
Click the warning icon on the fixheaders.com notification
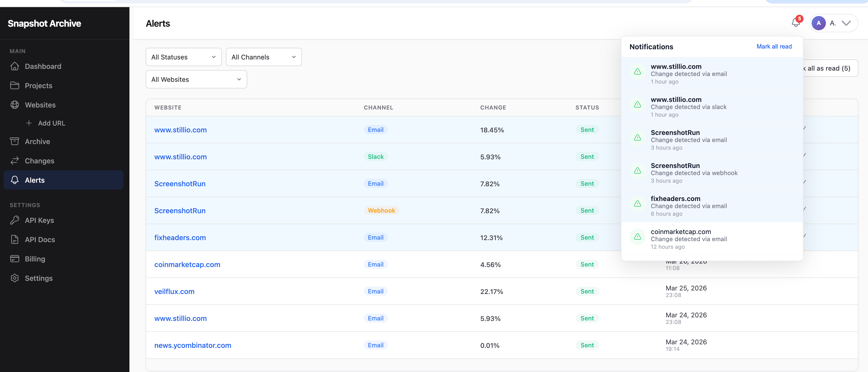(637, 203)
